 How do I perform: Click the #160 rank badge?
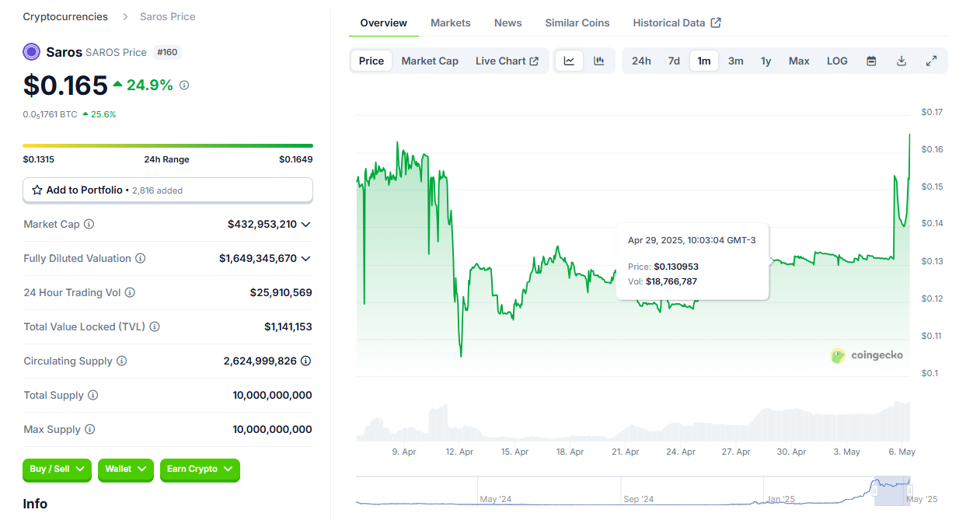click(167, 52)
